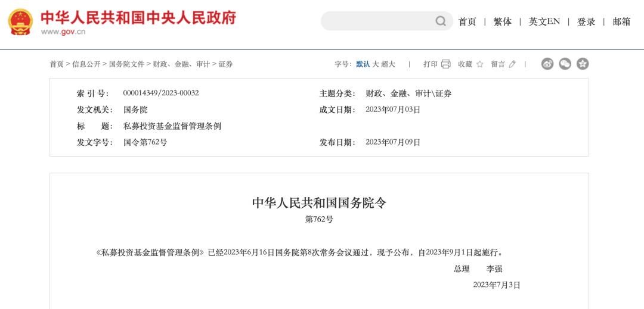Go to 首页 in top navigation
644x309 pixels.
[x=467, y=21]
